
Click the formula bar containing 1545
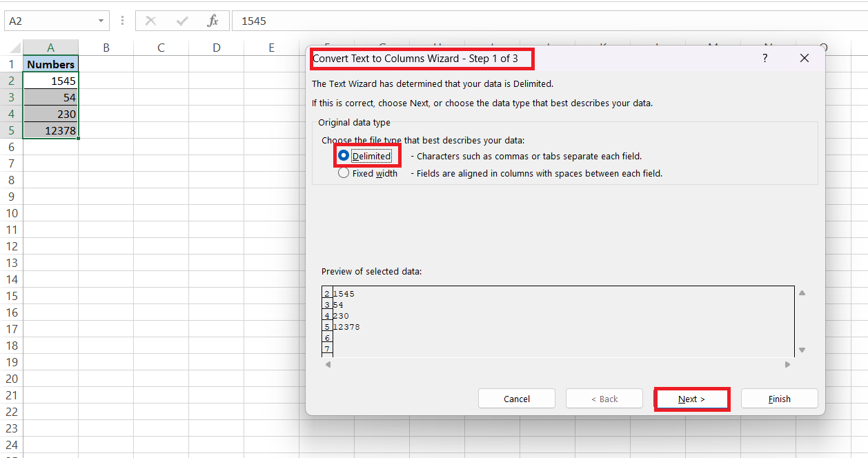click(x=549, y=21)
